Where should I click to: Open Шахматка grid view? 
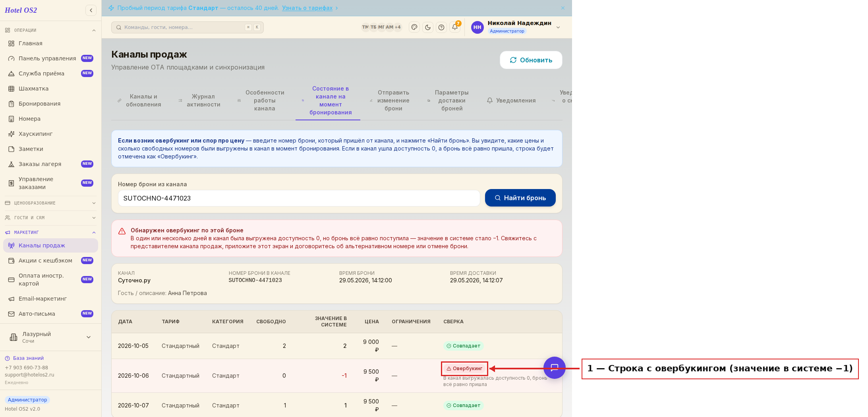[x=50, y=89]
